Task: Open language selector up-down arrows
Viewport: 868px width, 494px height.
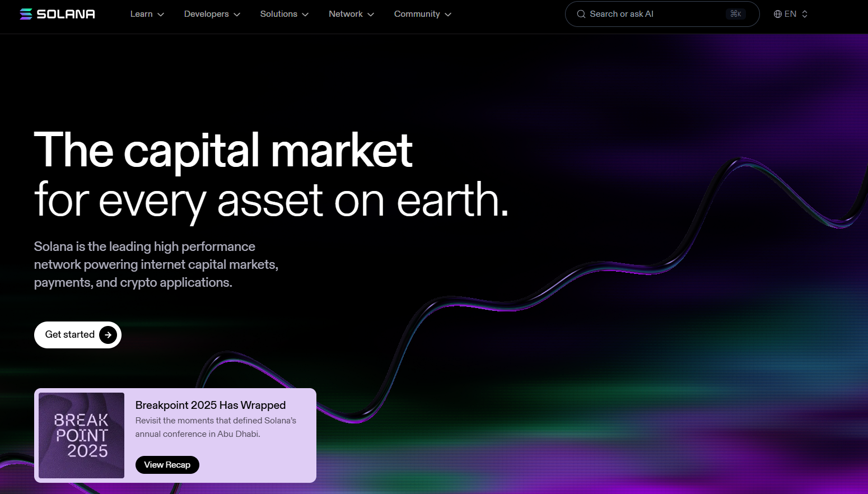Action: 805,14
